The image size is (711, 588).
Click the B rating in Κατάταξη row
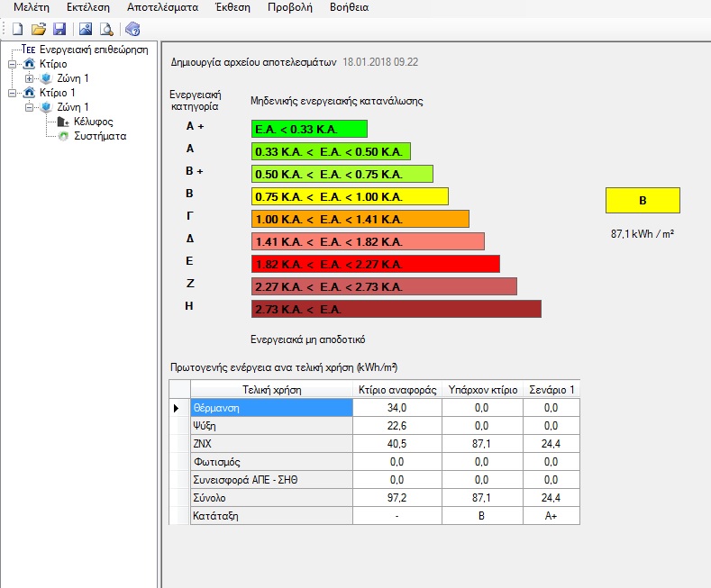(482, 516)
